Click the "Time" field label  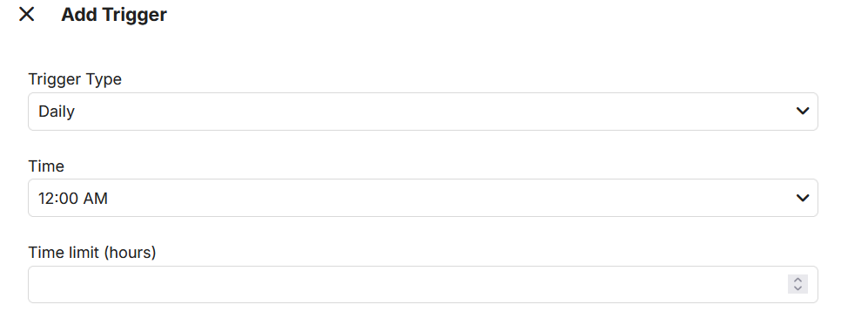click(x=46, y=166)
